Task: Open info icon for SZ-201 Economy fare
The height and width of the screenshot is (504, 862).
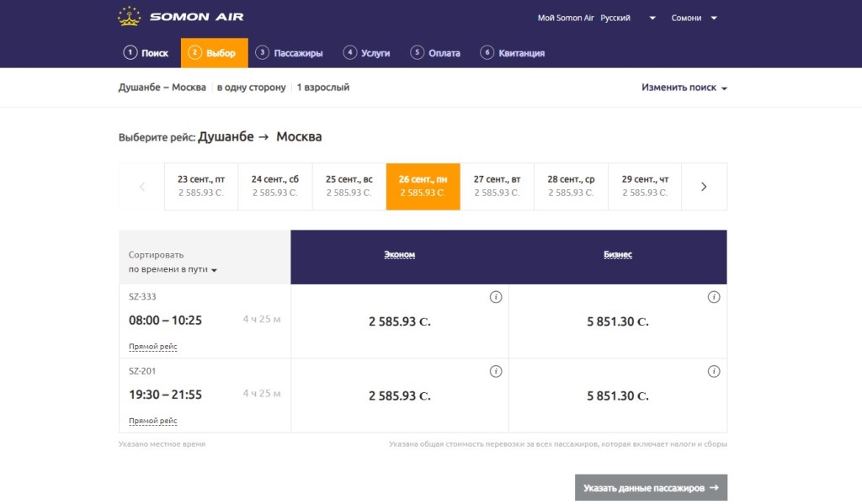Action: (x=496, y=371)
